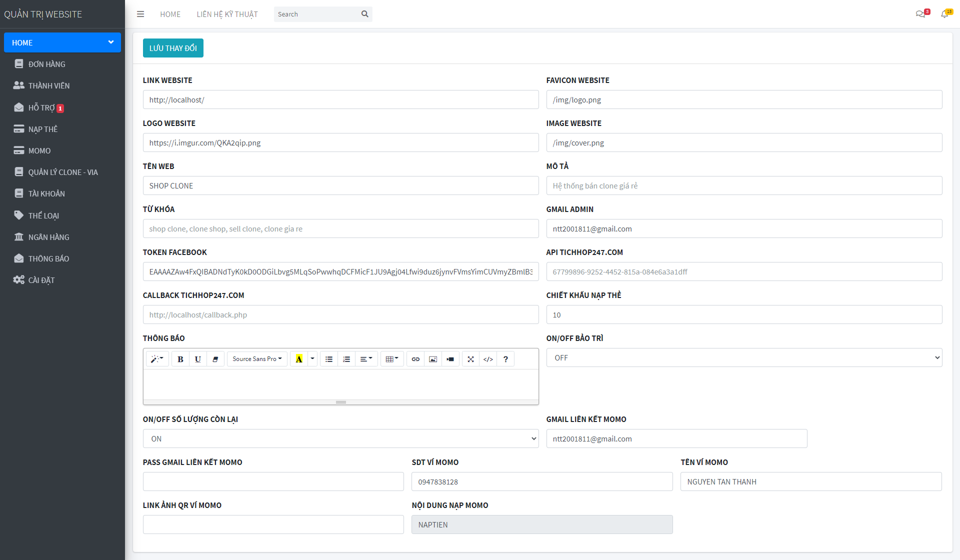
Task: Click the insert picture icon
Action: (433, 359)
